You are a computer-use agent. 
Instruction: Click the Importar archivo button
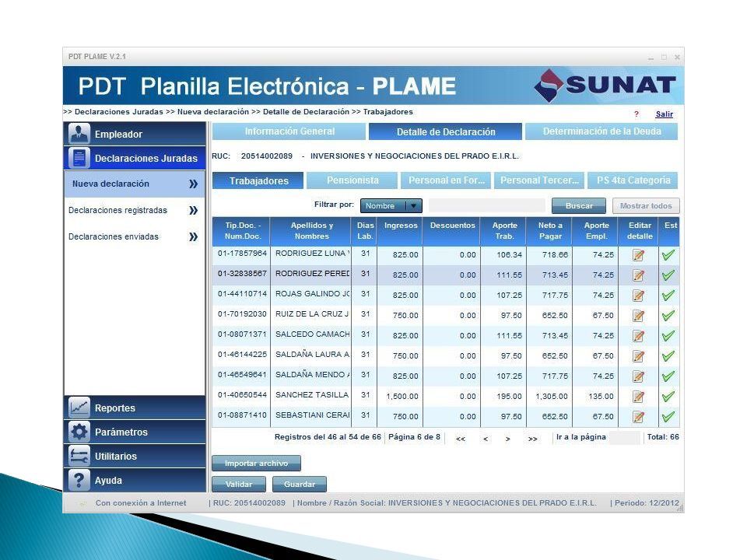256,463
